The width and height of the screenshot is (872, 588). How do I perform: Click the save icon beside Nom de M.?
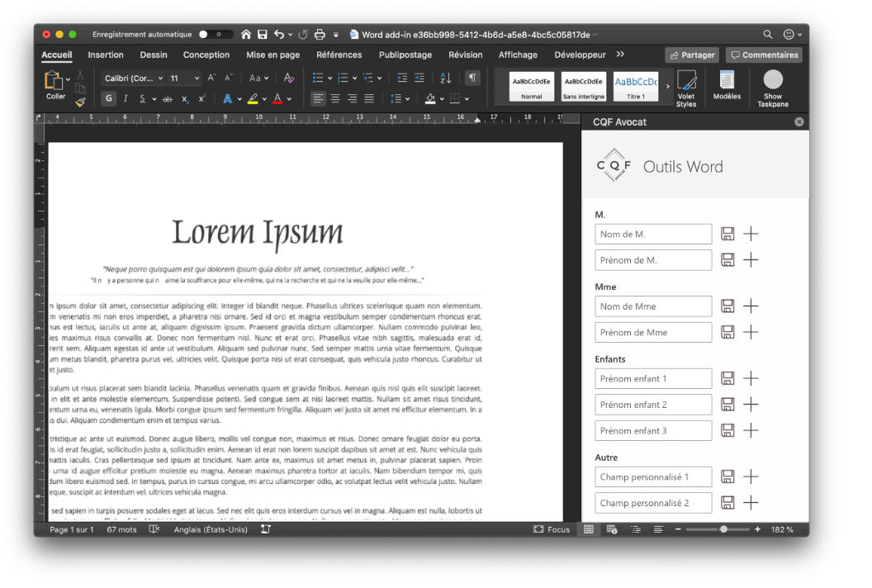[x=727, y=234]
